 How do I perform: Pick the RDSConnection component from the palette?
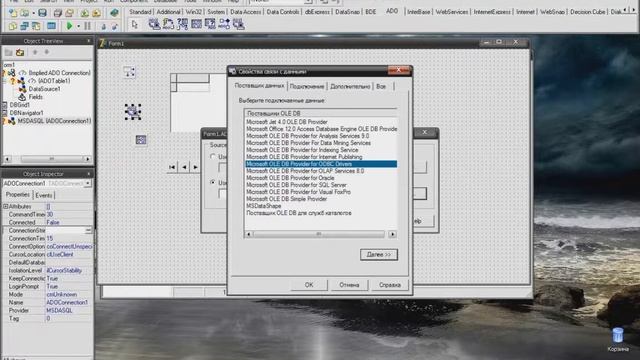(x=238, y=24)
